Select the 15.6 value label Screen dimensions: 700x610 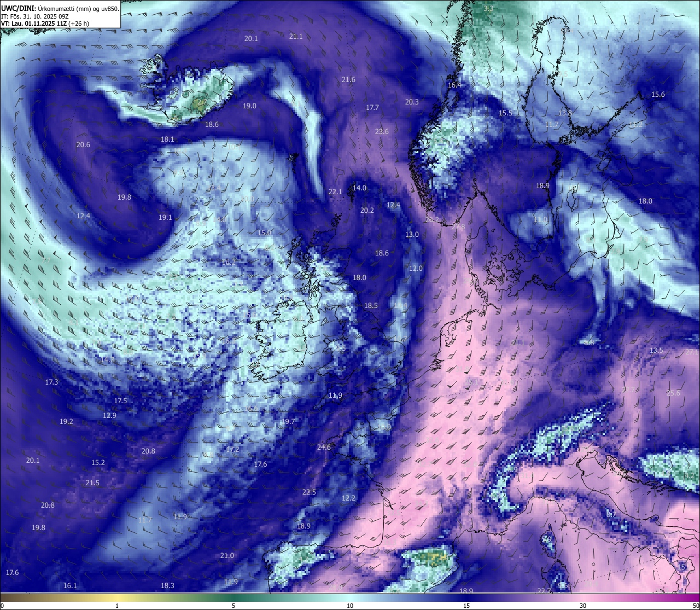pyautogui.click(x=658, y=95)
